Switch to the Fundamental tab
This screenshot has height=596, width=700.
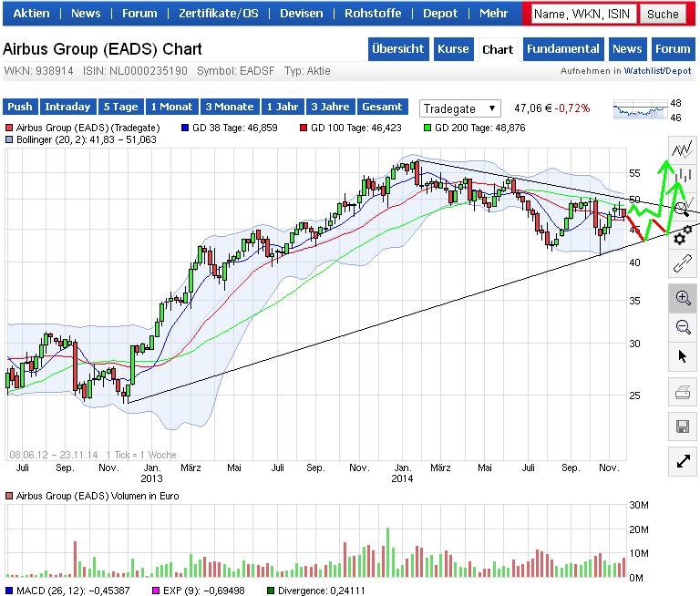pos(563,49)
